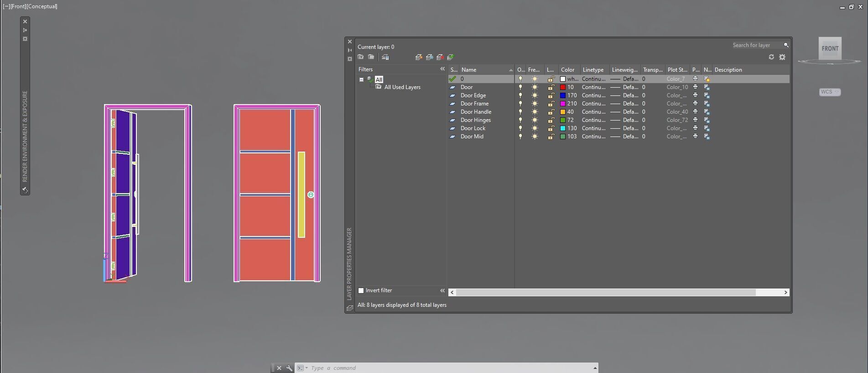The width and height of the screenshot is (868, 373).
Task: Freeze the Door Hinges layer
Action: click(535, 120)
